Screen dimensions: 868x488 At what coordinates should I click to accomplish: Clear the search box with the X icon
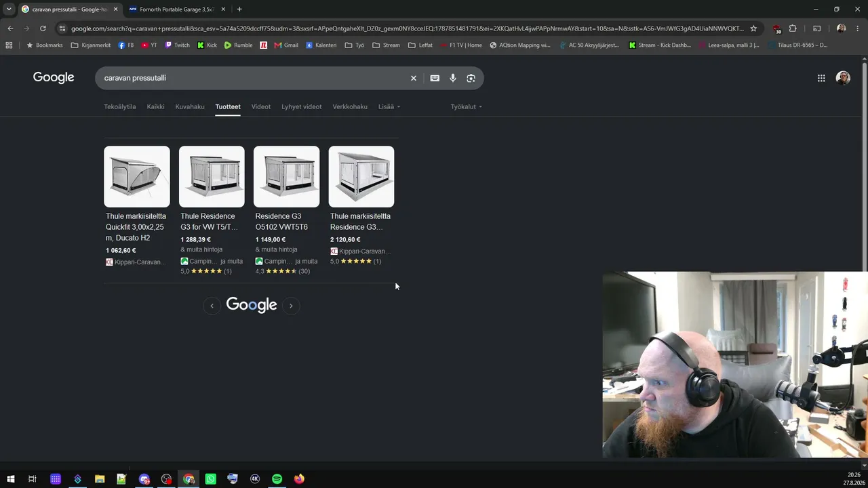pos(414,78)
